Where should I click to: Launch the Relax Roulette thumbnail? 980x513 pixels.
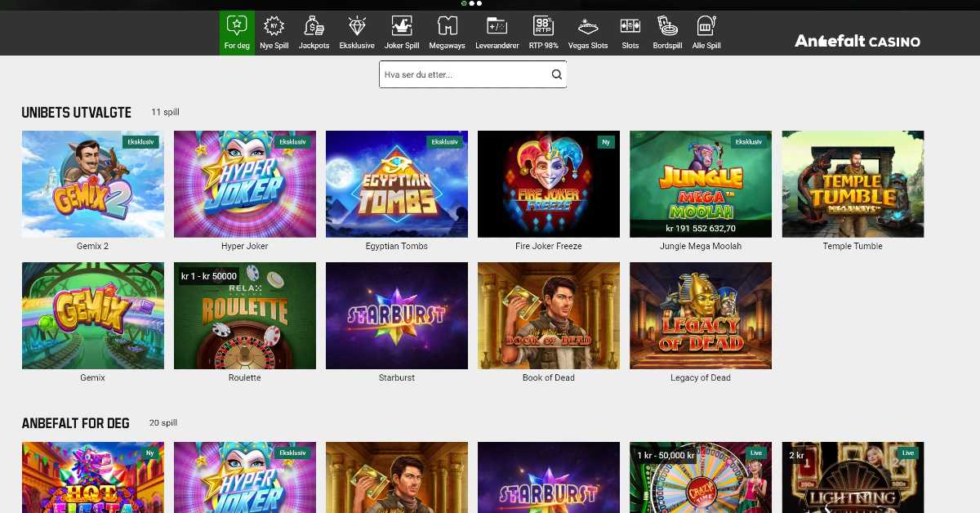coord(245,315)
